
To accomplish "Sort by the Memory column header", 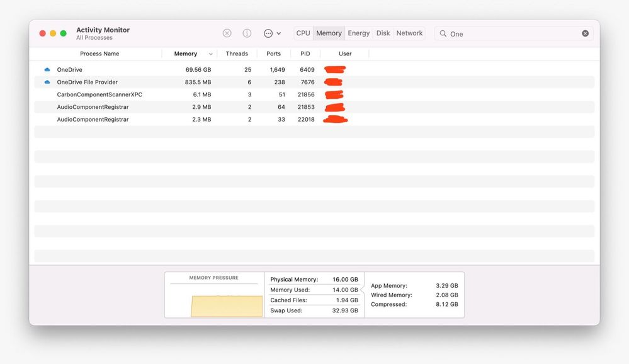I will tap(186, 54).
